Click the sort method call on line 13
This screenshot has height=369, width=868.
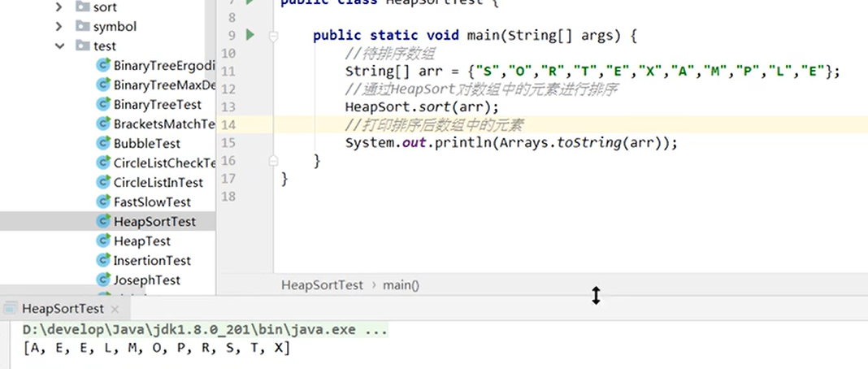tap(435, 106)
